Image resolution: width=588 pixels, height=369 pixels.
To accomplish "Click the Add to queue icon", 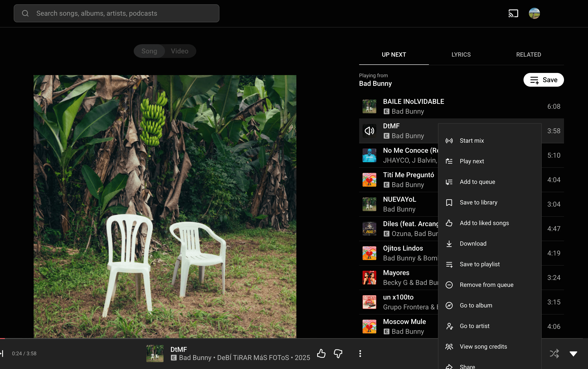I will (449, 182).
